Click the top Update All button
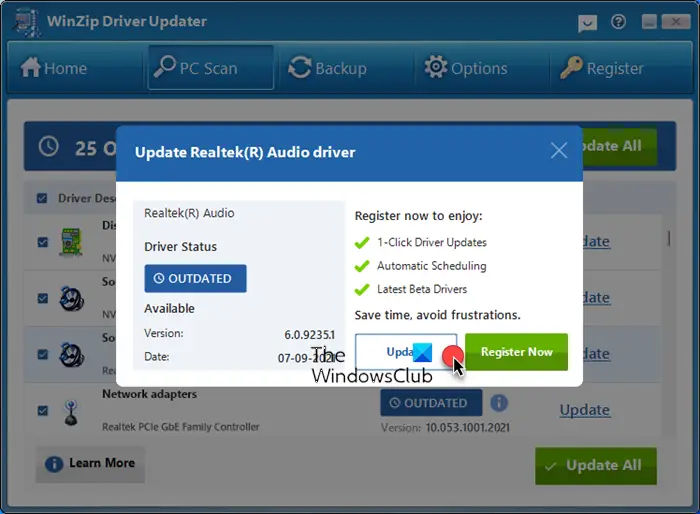 point(620,146)
